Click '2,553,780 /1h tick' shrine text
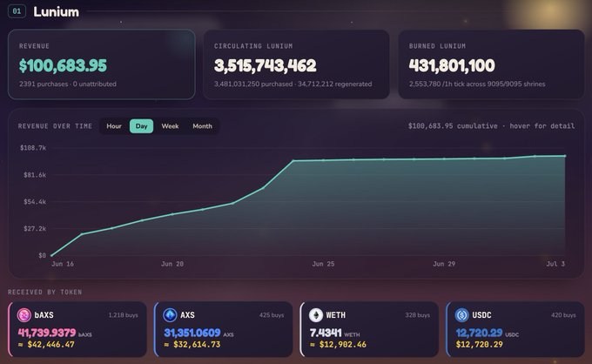The image size is (592, 364). pos(477,84)
